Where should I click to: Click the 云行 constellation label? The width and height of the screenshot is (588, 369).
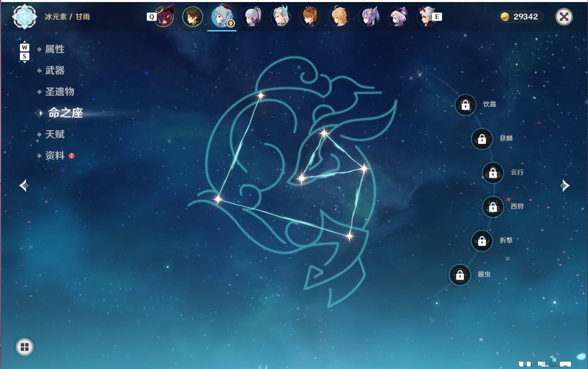click(x=517, y=172)
